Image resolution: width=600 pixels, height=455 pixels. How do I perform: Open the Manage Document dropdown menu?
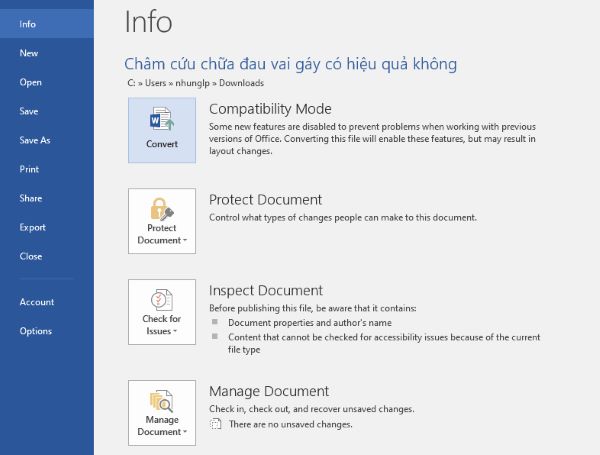click(x=184, y=432)
